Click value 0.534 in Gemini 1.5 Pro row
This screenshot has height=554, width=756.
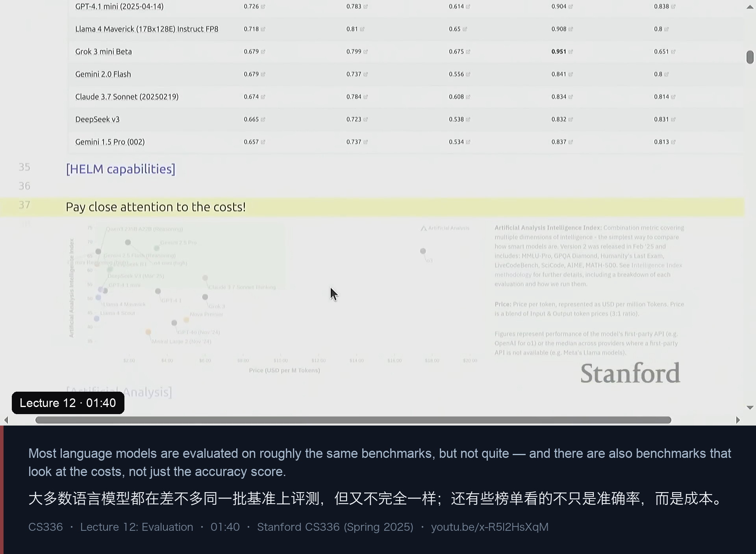(456, 142)
